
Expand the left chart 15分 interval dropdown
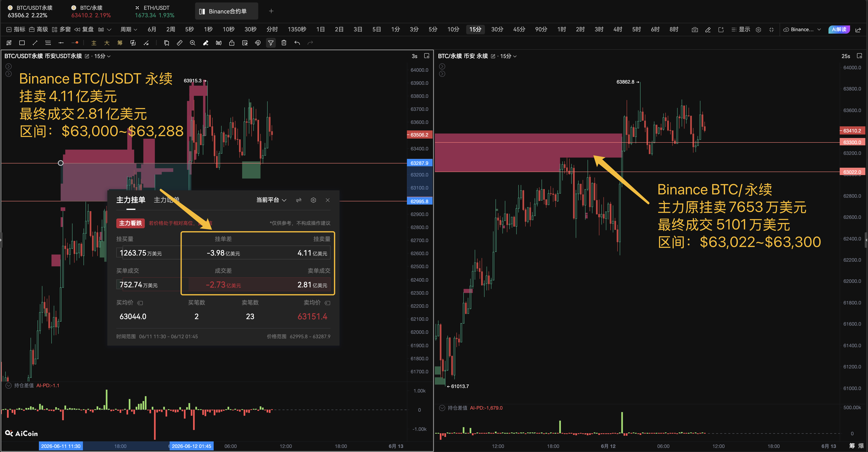pos(102,56)
